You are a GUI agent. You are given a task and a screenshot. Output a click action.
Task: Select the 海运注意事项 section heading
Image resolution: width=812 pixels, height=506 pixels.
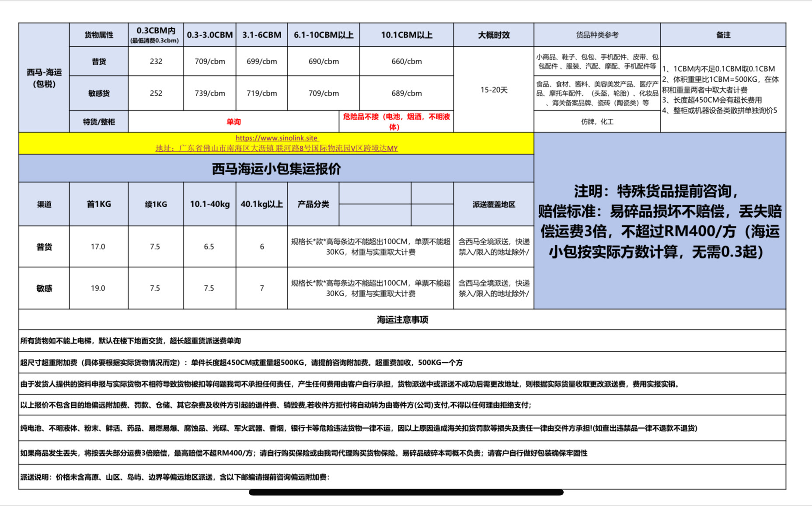402,320
